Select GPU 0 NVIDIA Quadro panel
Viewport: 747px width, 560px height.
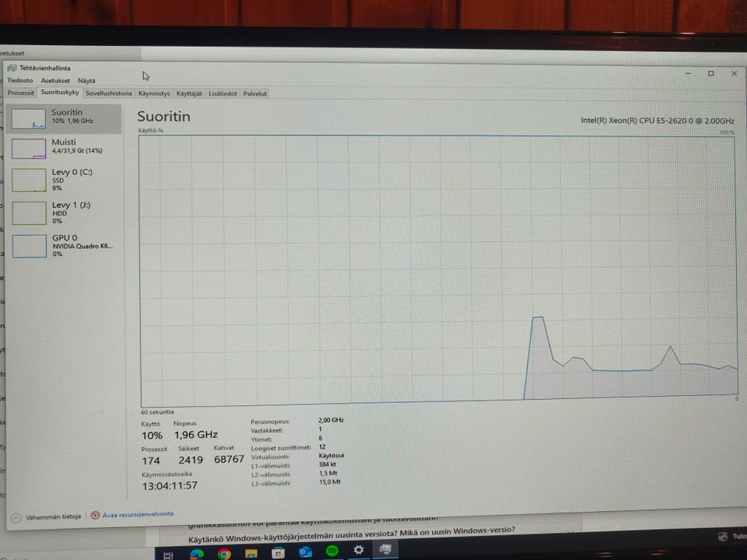point(65,245)
